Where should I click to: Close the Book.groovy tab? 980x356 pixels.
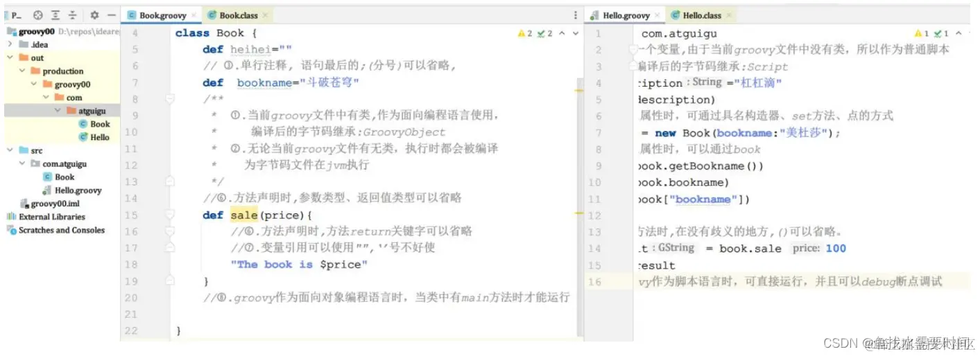(x=194, y=15)
